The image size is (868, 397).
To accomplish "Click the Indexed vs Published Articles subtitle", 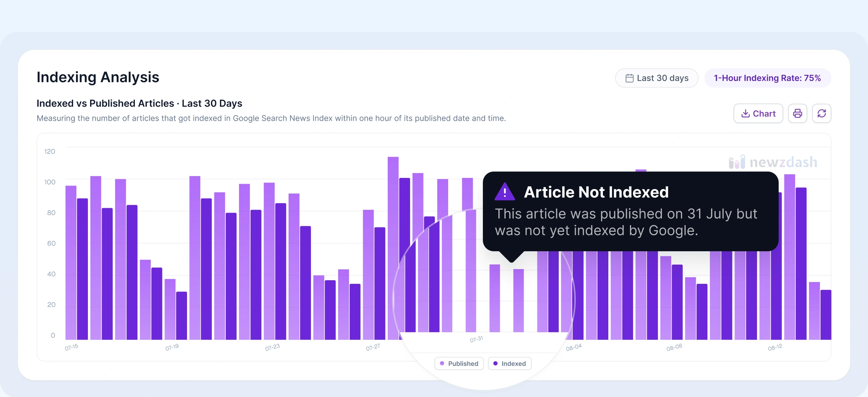I will click(x=139, y=103).
